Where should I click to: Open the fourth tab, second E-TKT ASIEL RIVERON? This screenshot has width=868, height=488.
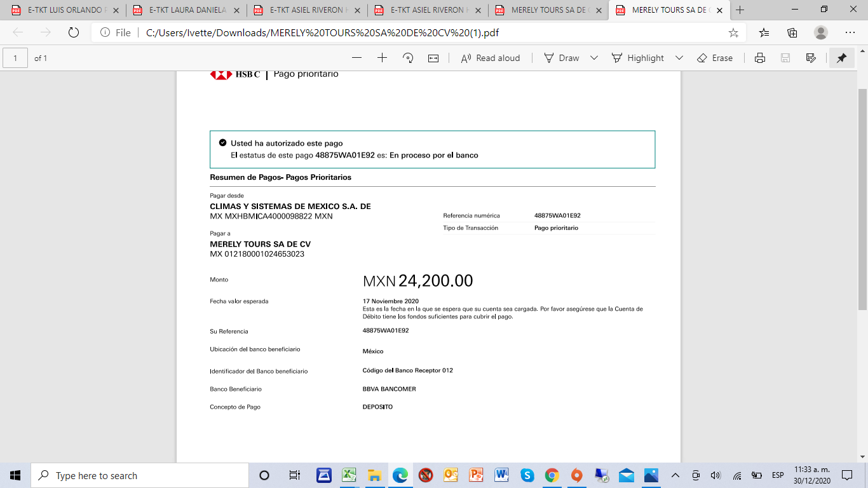tap(428, 10)
